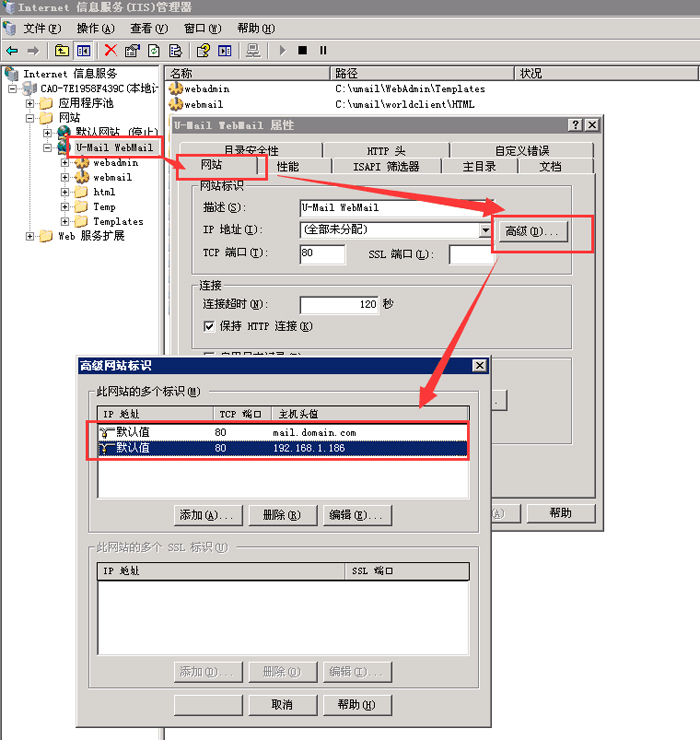Click the 编辑(E)... button

click(x=357, y=515)
